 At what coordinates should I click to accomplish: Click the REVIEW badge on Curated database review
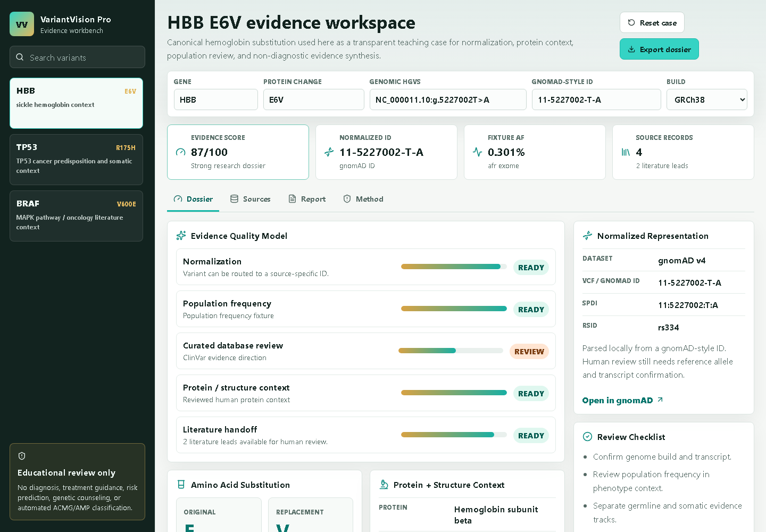(x=529, y=351)
